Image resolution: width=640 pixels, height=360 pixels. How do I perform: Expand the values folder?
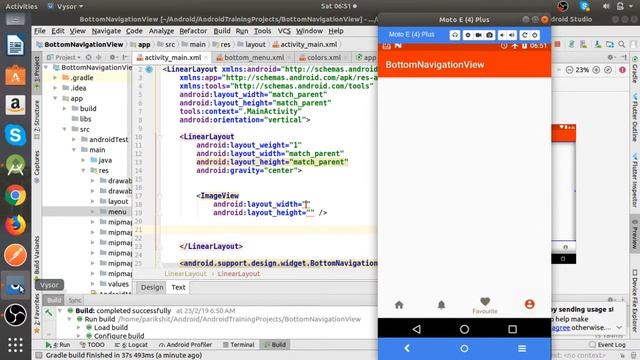point(93,284)
